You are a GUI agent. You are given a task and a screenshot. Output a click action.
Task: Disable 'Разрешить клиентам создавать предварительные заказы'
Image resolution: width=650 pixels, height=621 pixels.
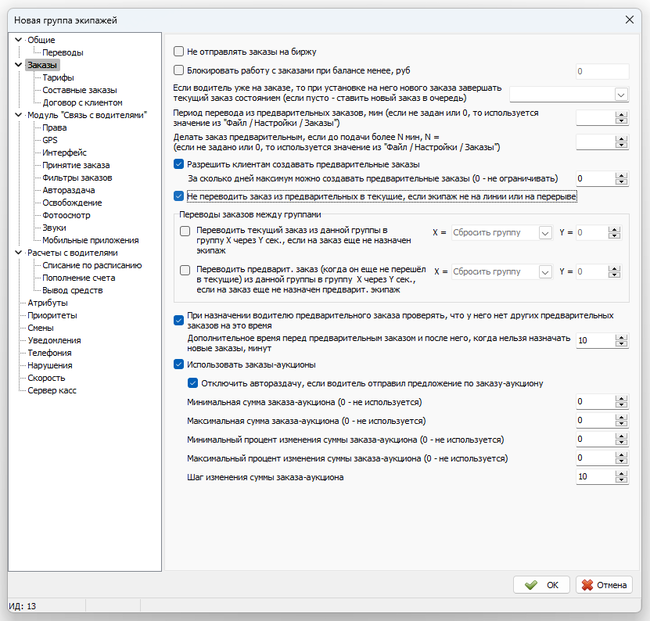179,164
